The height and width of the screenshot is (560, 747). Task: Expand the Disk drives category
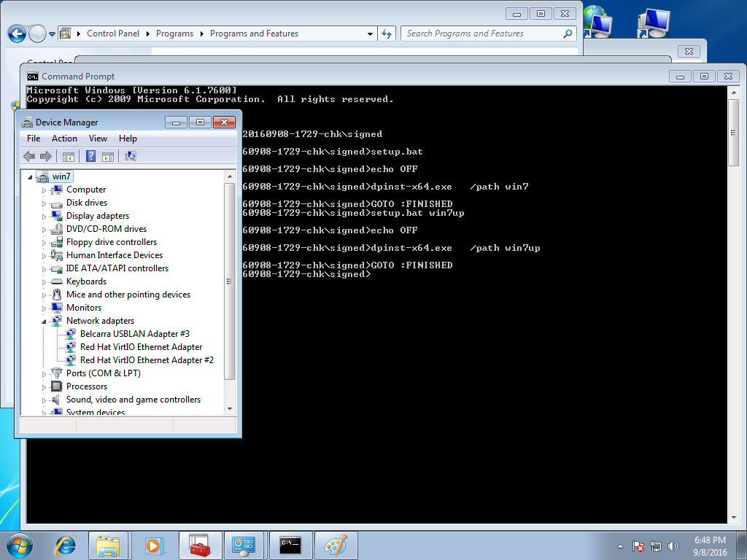(44, 203)
